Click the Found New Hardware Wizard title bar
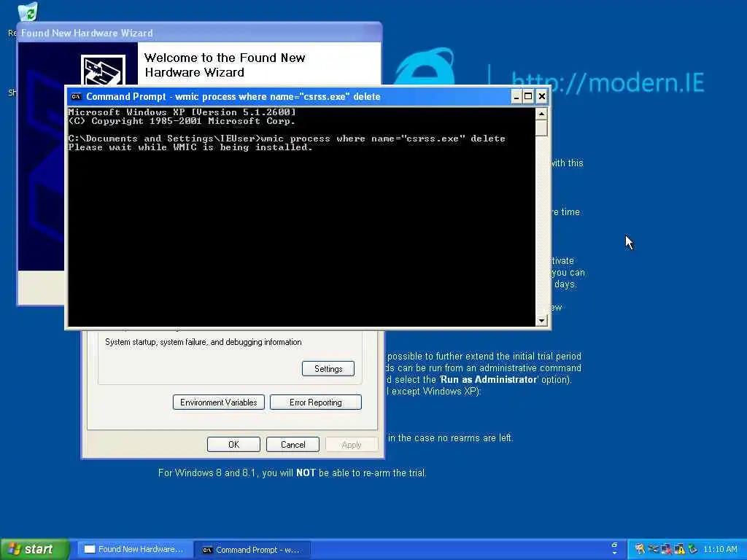 pyautogui.click(x=199, y=33)
